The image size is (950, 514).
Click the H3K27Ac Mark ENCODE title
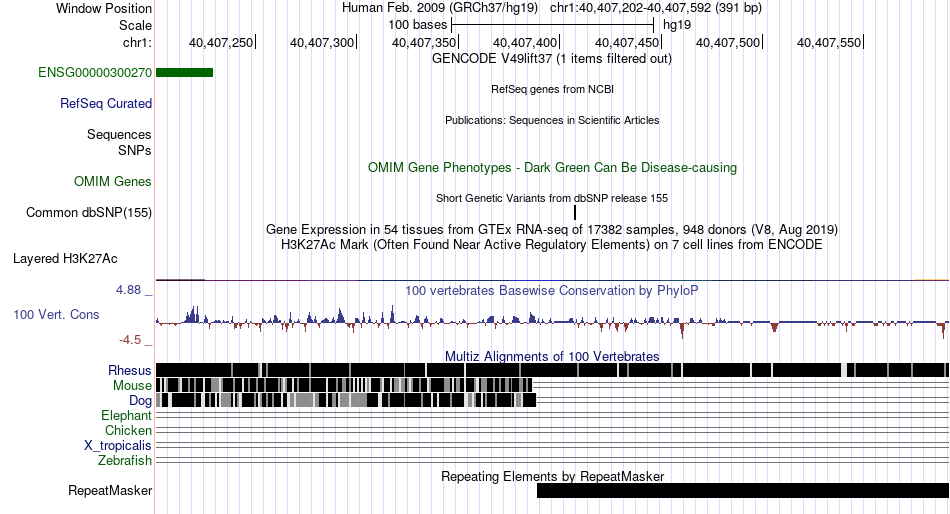click(552, 245)
